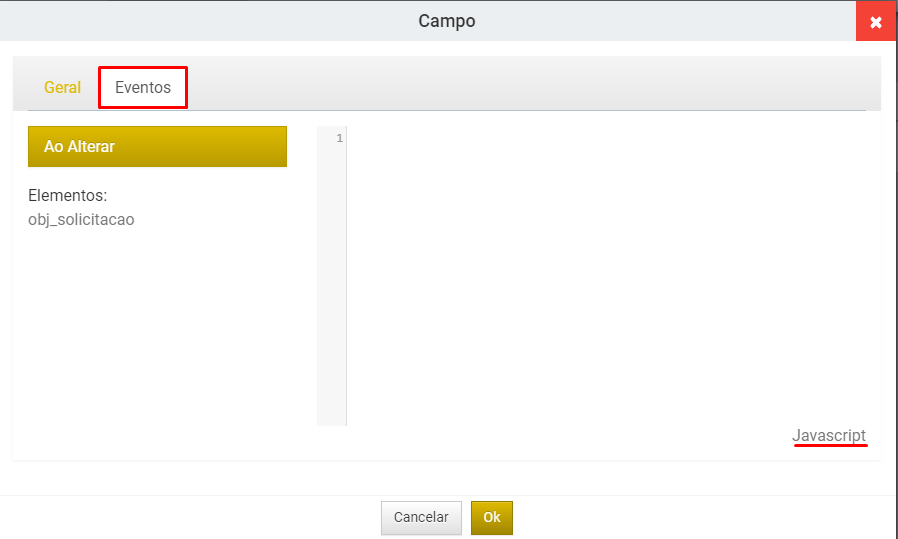
Task: Click the empty tab strip beside Eventos
Action: [x=527, y=87]
